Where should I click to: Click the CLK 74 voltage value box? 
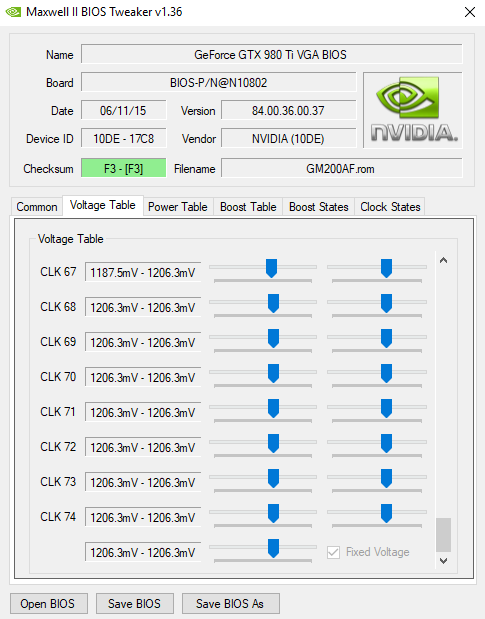(143, 517)
